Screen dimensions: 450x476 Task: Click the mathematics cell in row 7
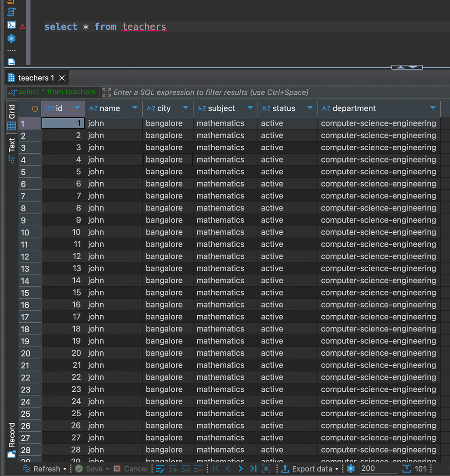225,196
